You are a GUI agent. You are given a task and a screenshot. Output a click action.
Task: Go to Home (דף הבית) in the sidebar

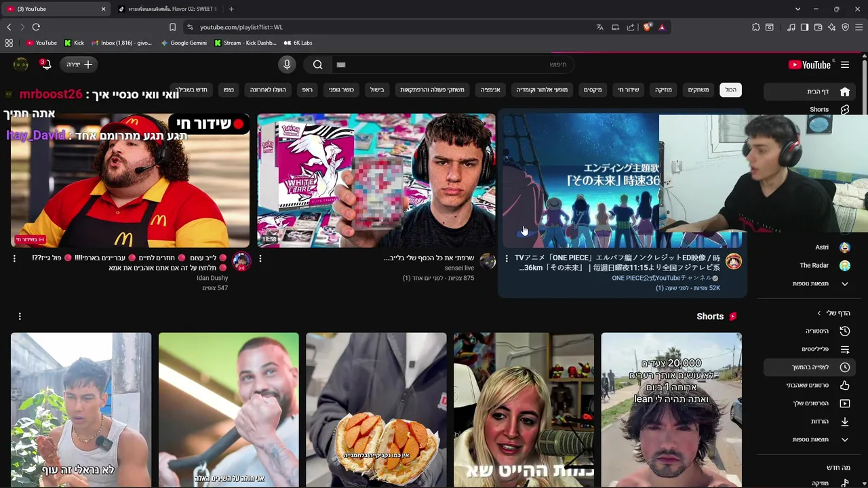810,91
